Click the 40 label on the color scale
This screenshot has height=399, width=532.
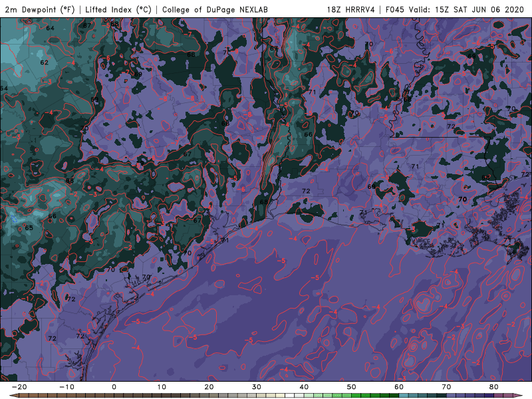click(x=304, y=387)
